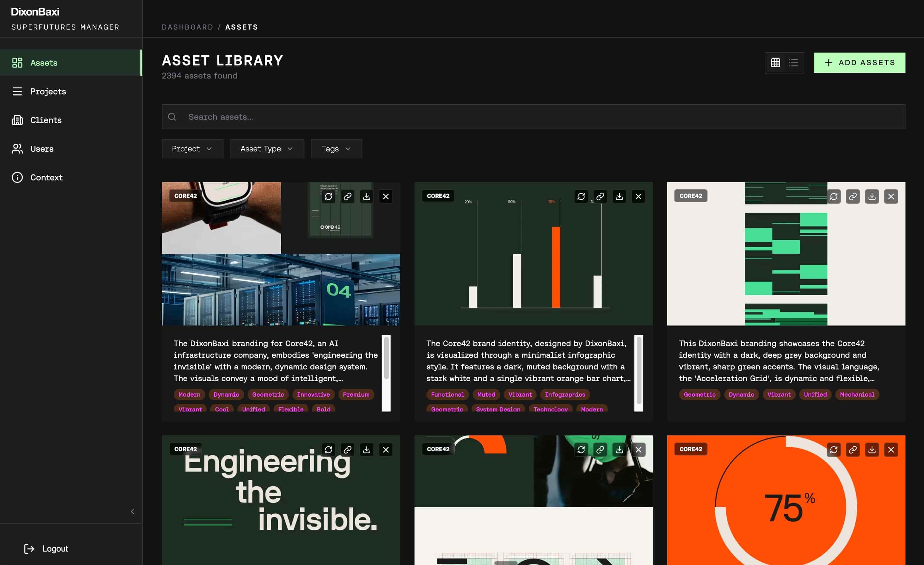Open the Users section
Image resolution: width=924 pixels, height=565 pixels.
(71, 149)
